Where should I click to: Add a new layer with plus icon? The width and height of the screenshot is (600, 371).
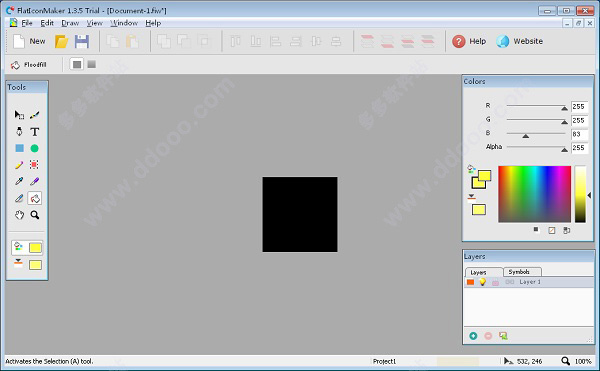pyautogui.click(x=473, y=336)
